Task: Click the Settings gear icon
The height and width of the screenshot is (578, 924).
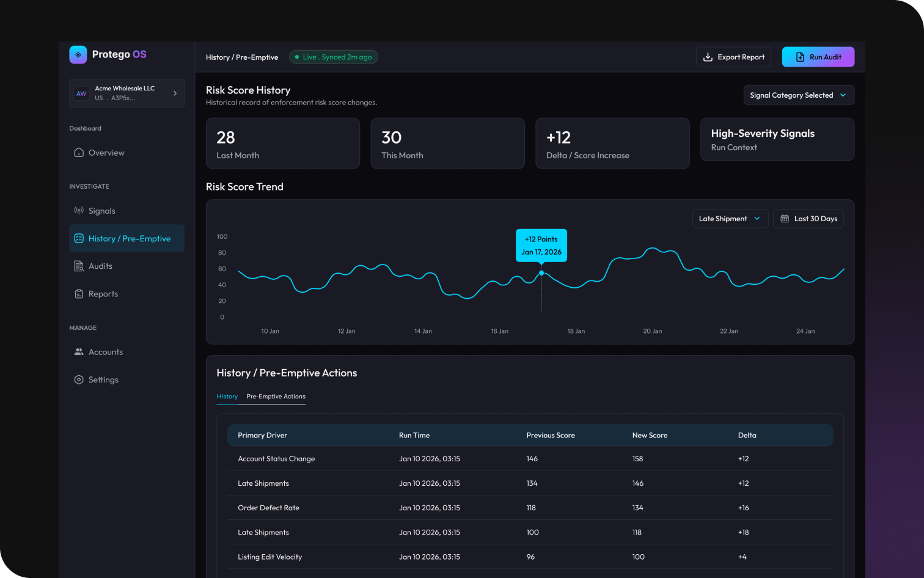Action: point(79,379)
